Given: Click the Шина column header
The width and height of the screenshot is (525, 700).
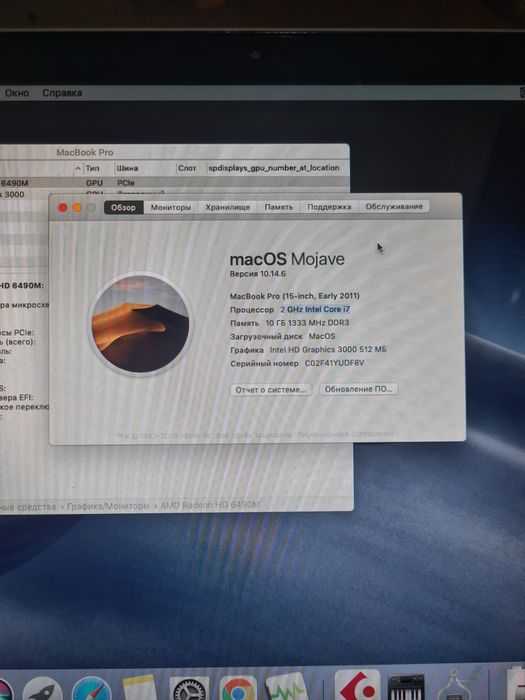Looking at the screenshot, I should (127, 168).
